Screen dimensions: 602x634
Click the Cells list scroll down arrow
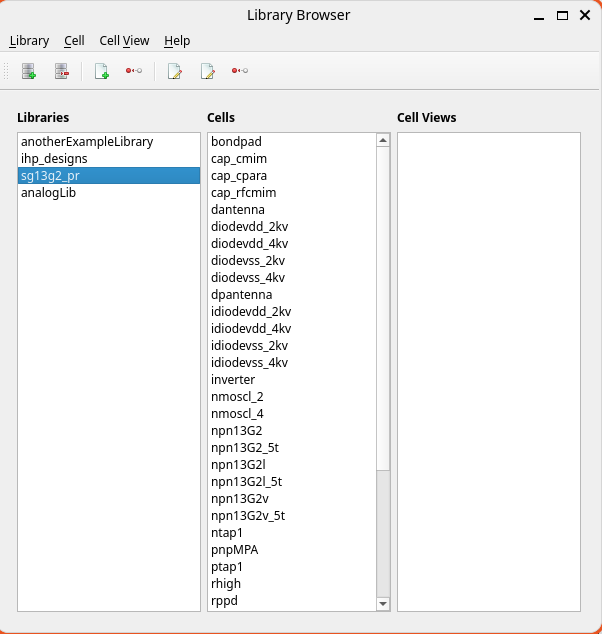coord(382,604)
